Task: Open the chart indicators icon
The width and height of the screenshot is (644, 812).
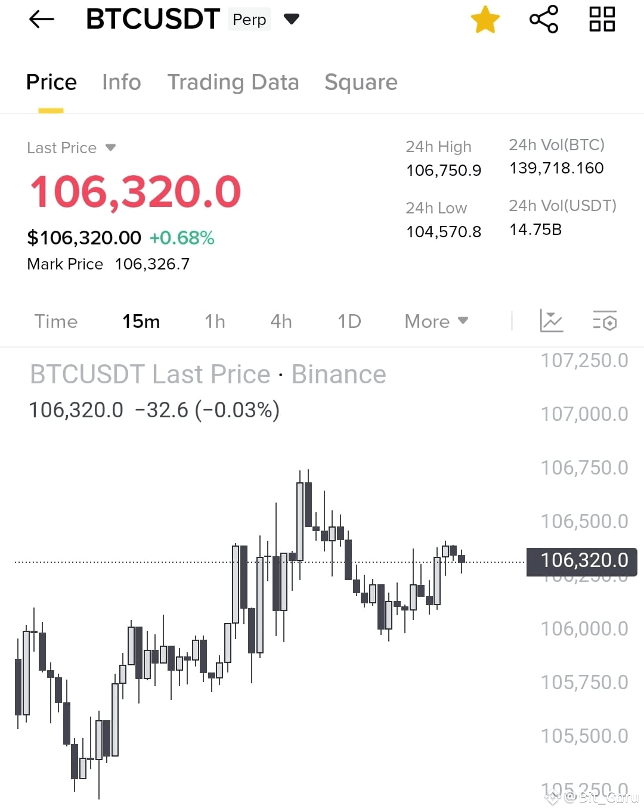Action: click(x=551, y=321)
